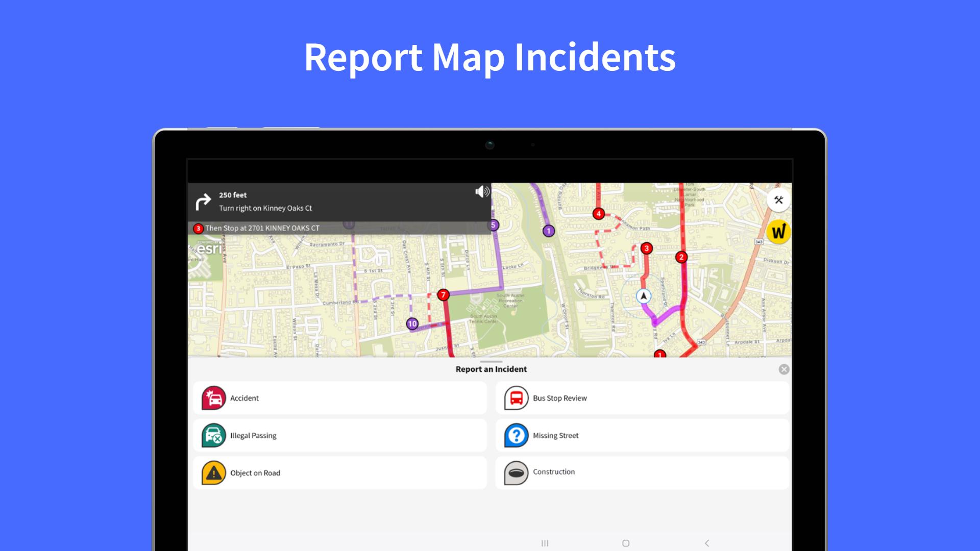Select purple stop marker 10 on map
Image resolution: width=980 pixels, height=551 pixels.
[x=412, y=323]
